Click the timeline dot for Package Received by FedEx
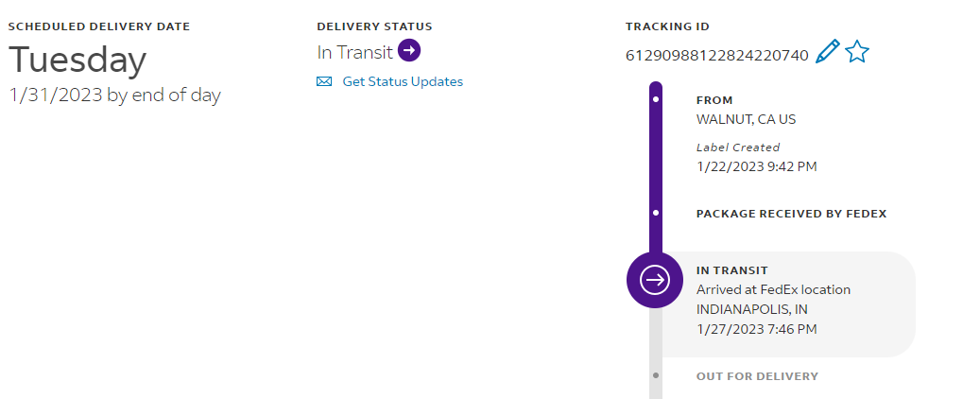980x399 pixels. click(656, 213)
